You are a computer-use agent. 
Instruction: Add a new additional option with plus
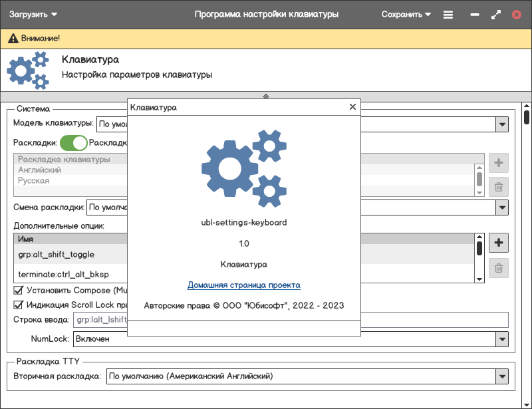499,243
